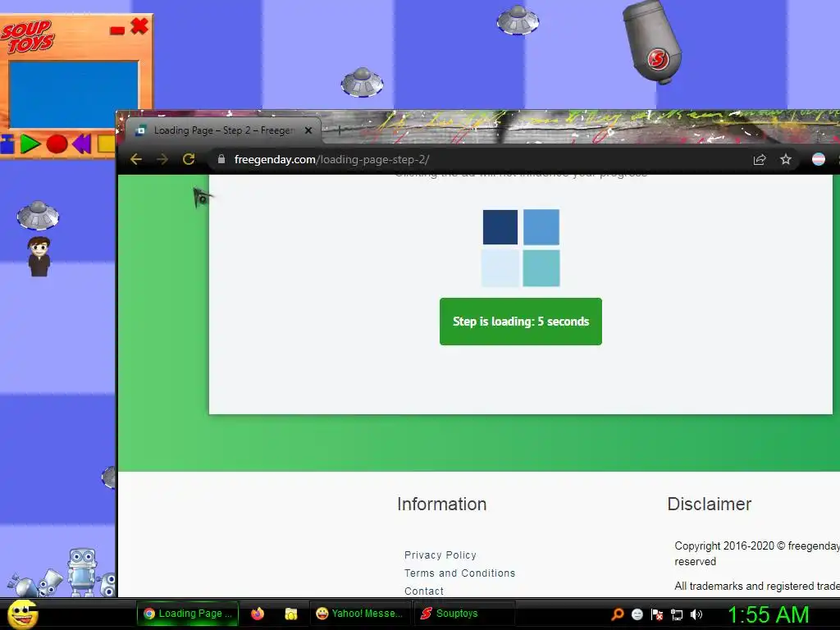Open the Privacy Policy link
Viewport: 840px width, 630px height.
click(x=441, y=555)
